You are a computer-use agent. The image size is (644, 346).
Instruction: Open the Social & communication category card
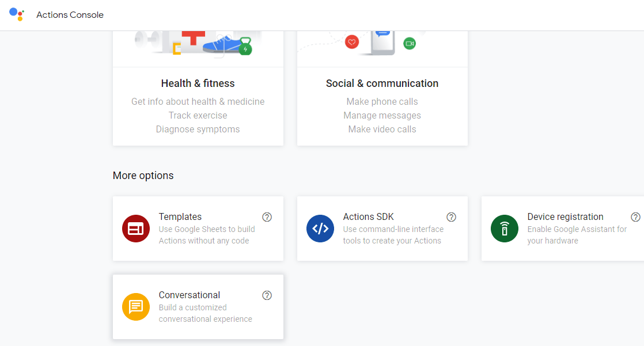pos(382,83)
